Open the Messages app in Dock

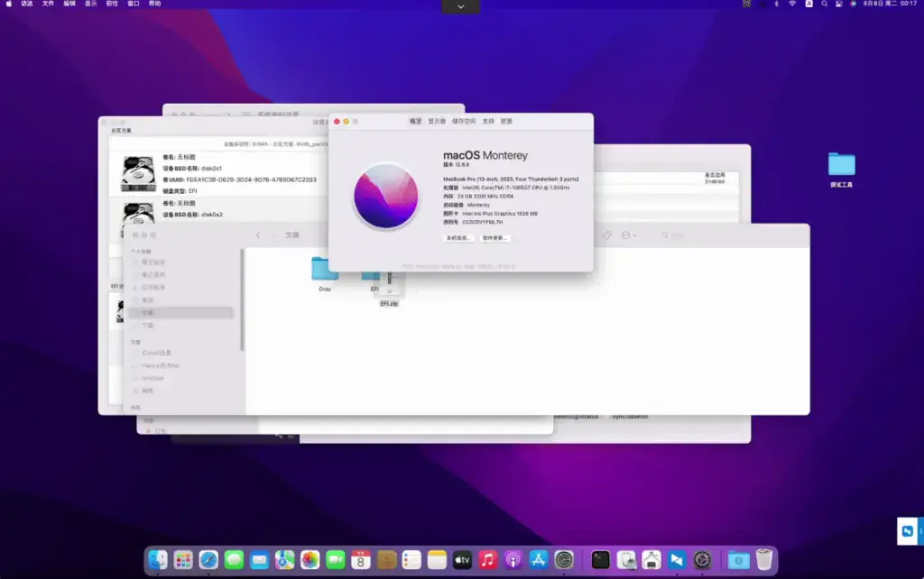234,559
